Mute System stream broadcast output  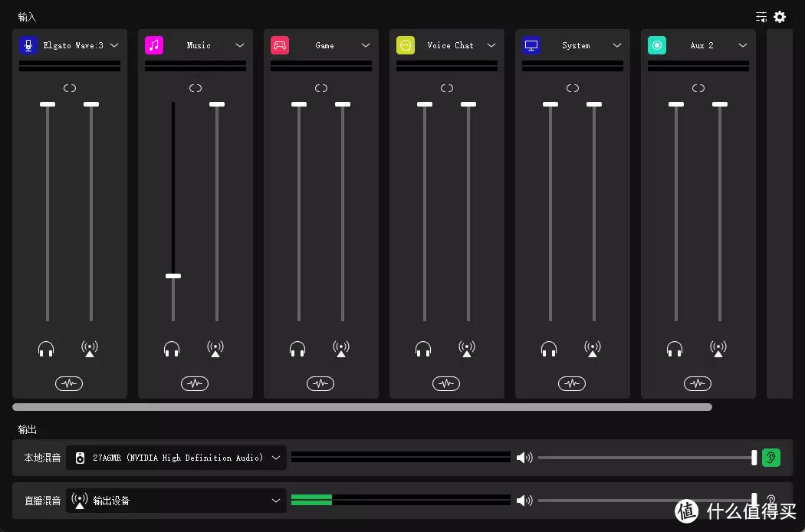[x=593, y=350]
